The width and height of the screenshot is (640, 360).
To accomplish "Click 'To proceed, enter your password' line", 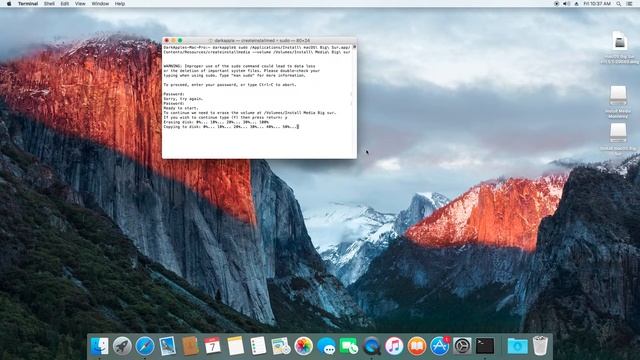I will [230, 84].
